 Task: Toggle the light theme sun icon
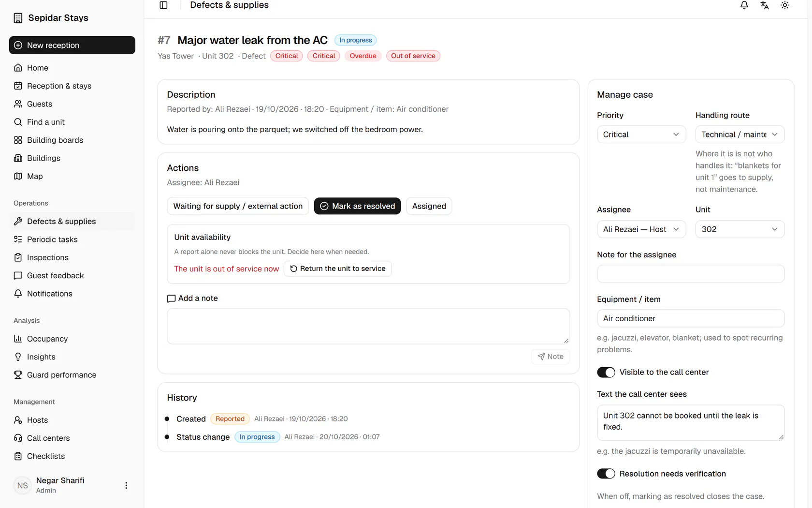[785, 5]
